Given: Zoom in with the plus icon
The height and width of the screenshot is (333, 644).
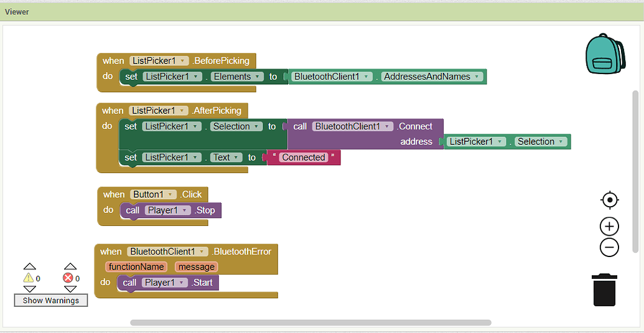Looking at the screenshot, I should 609,227.
